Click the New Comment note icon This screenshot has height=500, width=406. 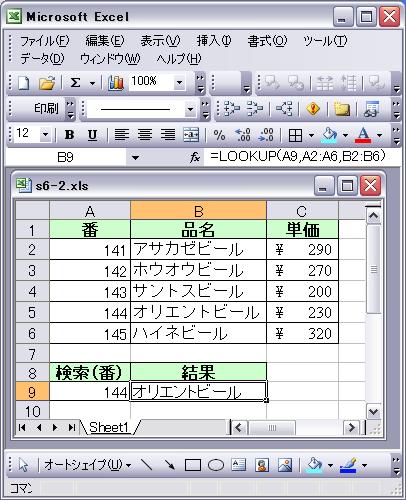pos(342,109)
